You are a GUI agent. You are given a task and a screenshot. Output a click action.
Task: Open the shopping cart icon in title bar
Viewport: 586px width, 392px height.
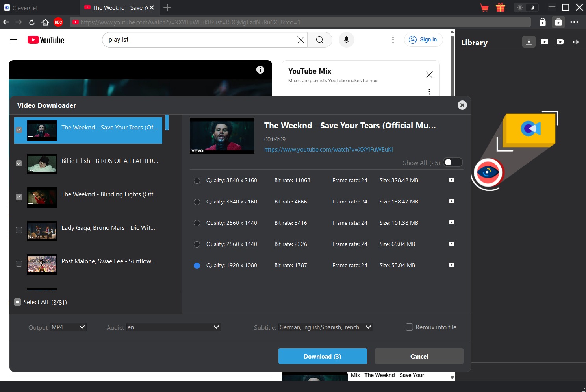pyautogui.click(x=484, y=7)
